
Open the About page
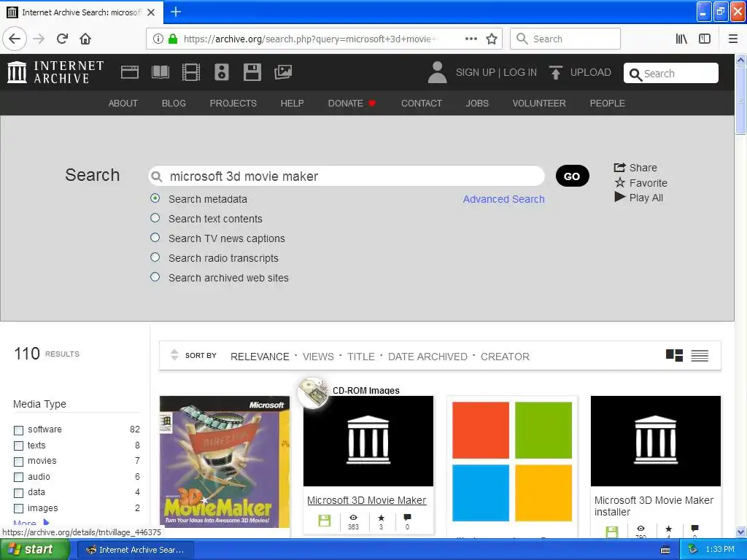123,104
